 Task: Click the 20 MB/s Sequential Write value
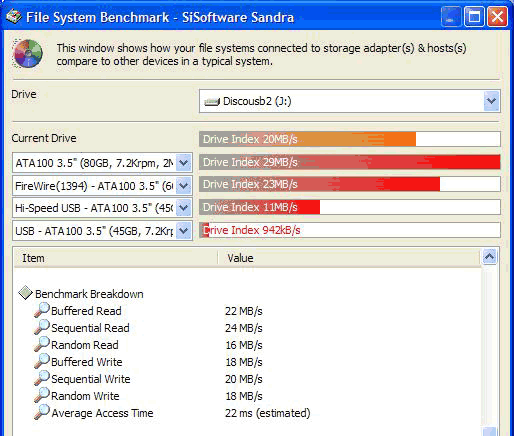click(244, 379)
